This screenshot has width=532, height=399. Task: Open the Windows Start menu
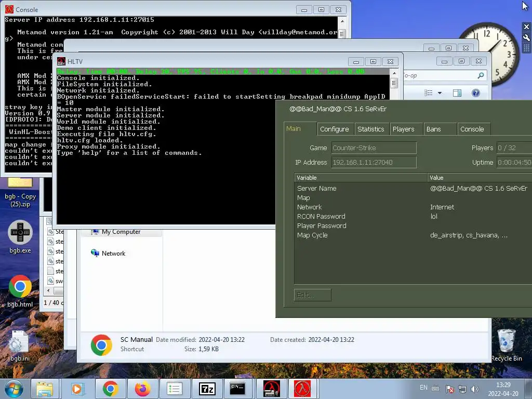[14, 389]
